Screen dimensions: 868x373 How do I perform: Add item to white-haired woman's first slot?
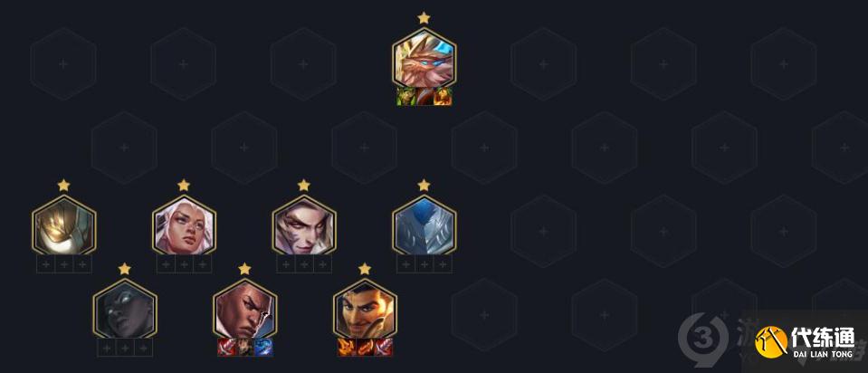[166, 264]
